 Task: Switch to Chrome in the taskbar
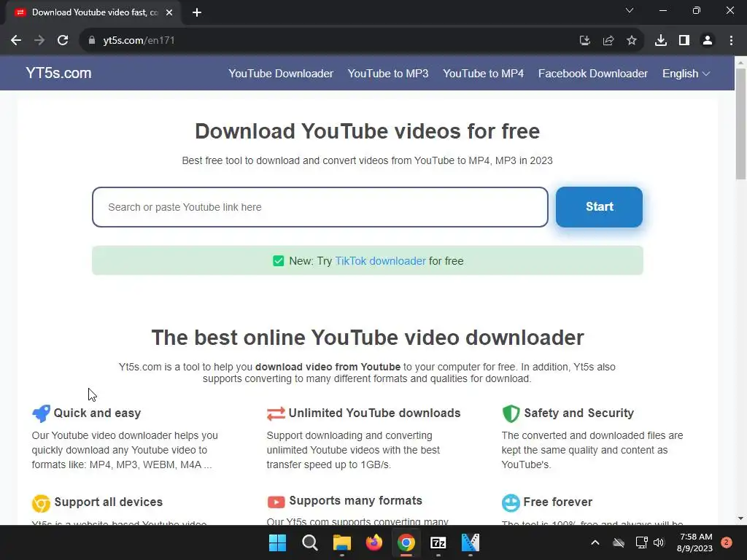coord(406,542)
